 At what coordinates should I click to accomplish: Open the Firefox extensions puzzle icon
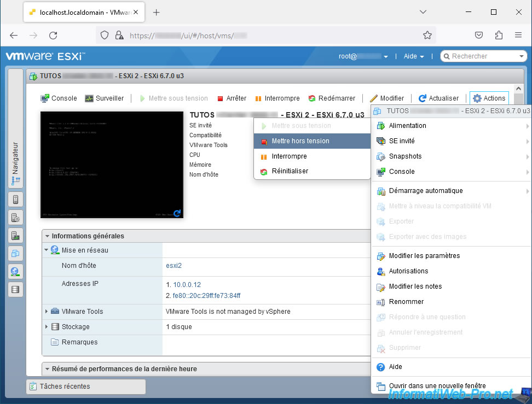[499, 35]
